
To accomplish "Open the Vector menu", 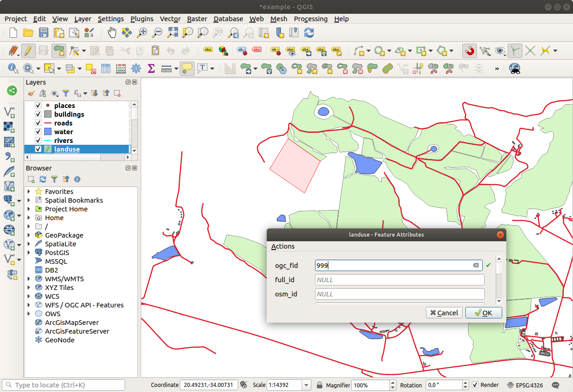I will [x=170, y=19].
